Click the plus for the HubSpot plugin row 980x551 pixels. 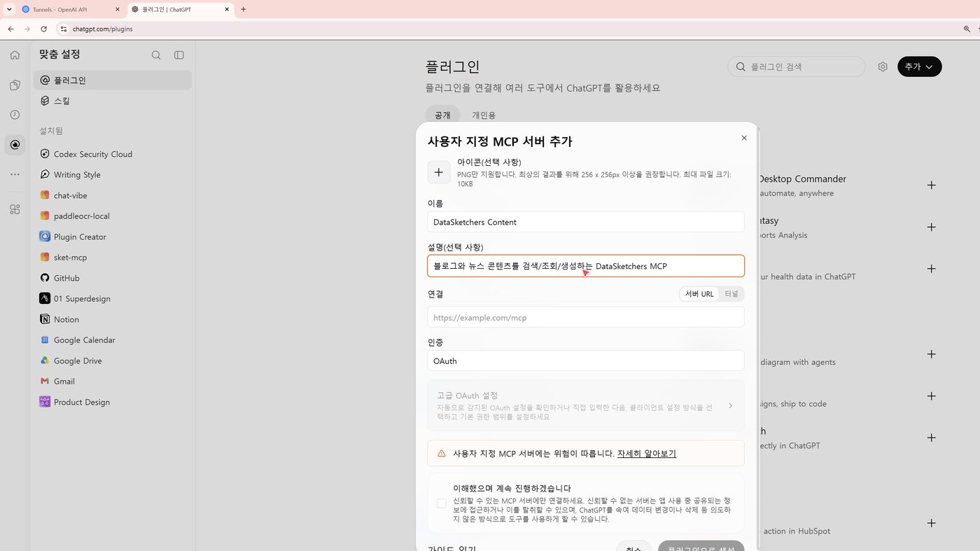[931, 523]
